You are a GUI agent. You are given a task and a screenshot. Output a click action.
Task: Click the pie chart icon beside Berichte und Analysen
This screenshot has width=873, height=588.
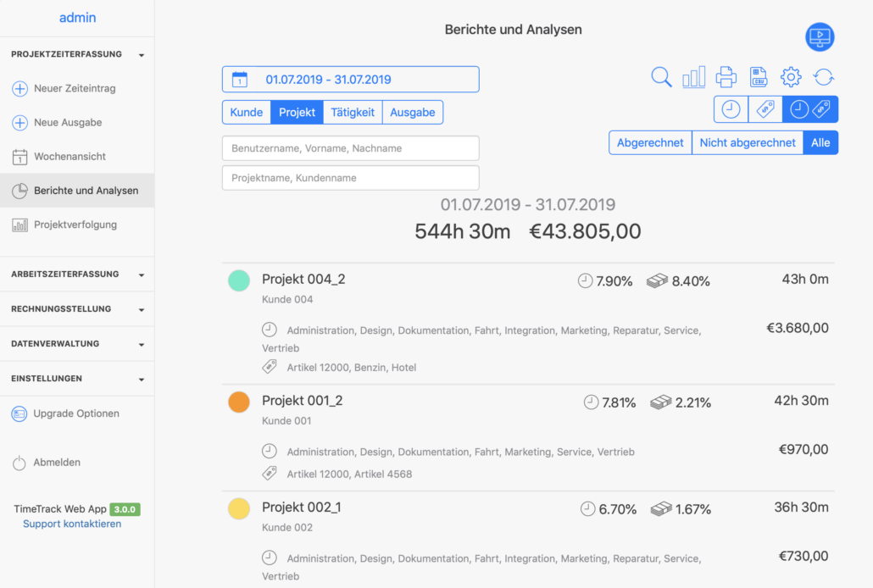click(x=20, y=191)
